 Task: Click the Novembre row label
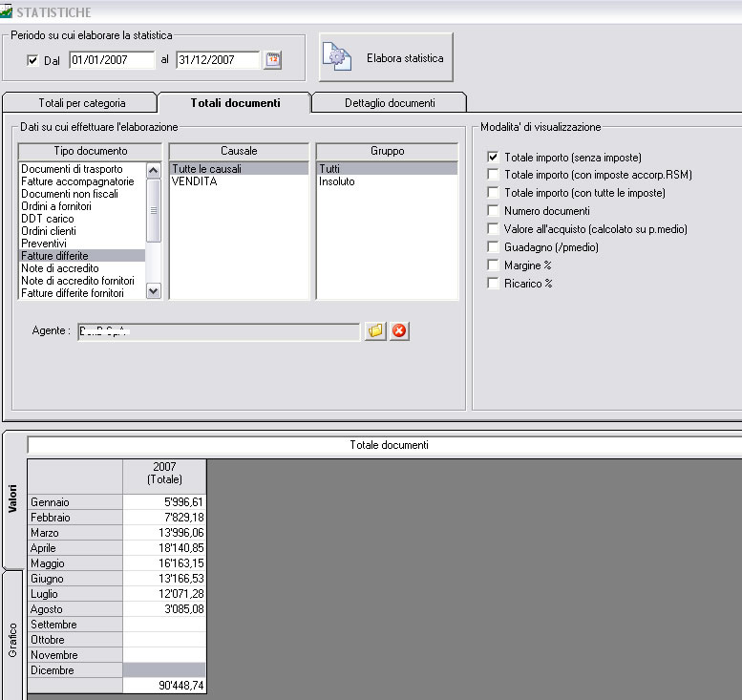(75, 654)
